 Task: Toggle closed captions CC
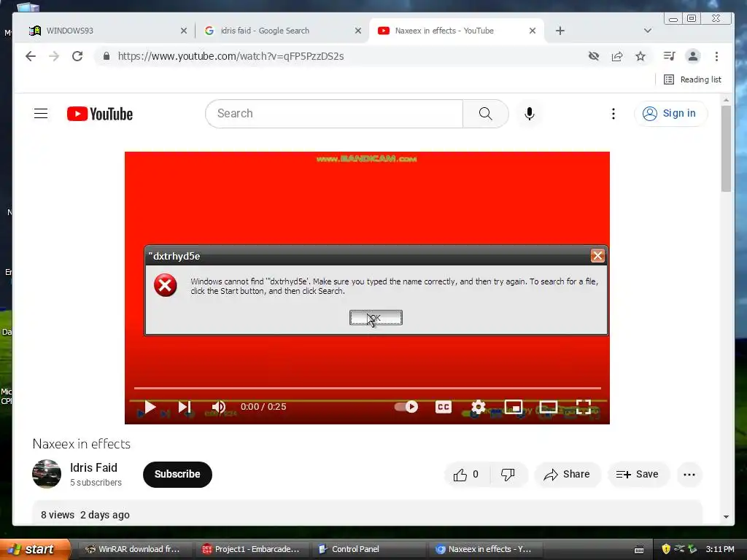[x=444, y=407]
